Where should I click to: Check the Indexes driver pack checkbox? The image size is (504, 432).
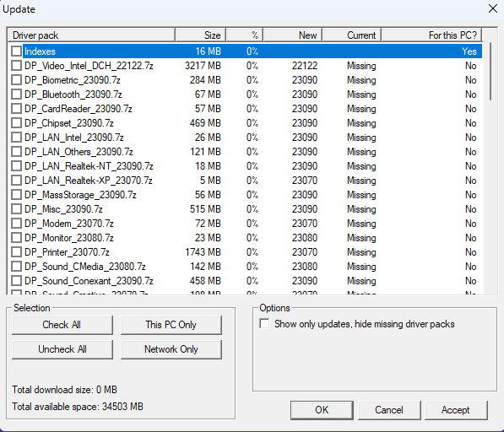pos(16,51)
